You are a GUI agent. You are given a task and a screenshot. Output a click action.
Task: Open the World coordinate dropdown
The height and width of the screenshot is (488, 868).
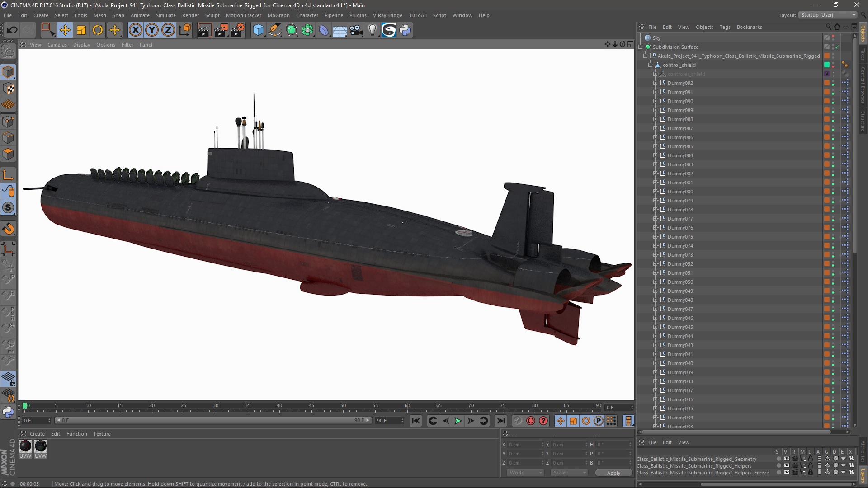click(525, 473)
